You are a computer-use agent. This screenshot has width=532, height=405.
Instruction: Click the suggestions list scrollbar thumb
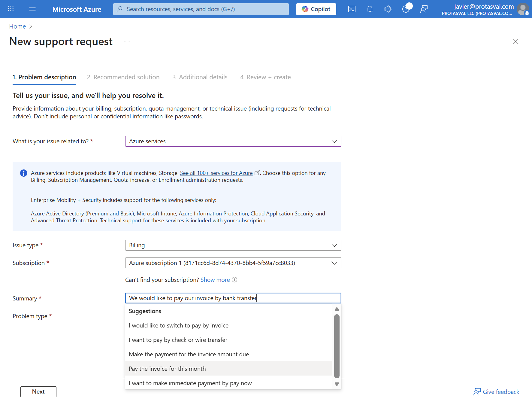pos(337,346)
